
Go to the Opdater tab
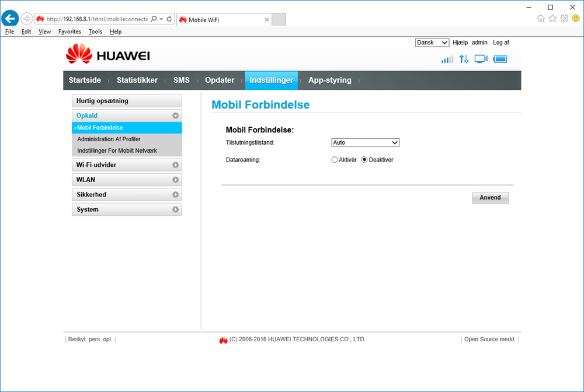click(x=220, y=80)
